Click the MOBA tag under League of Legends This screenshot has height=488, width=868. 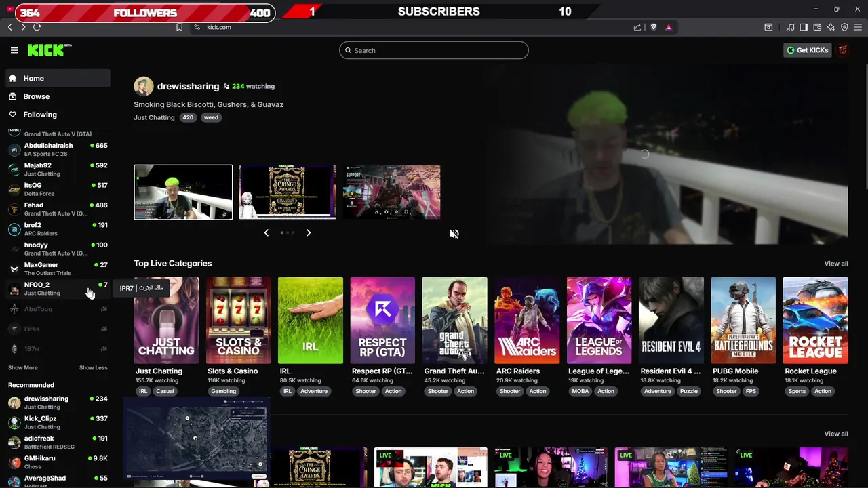click(x=580, y=391)
